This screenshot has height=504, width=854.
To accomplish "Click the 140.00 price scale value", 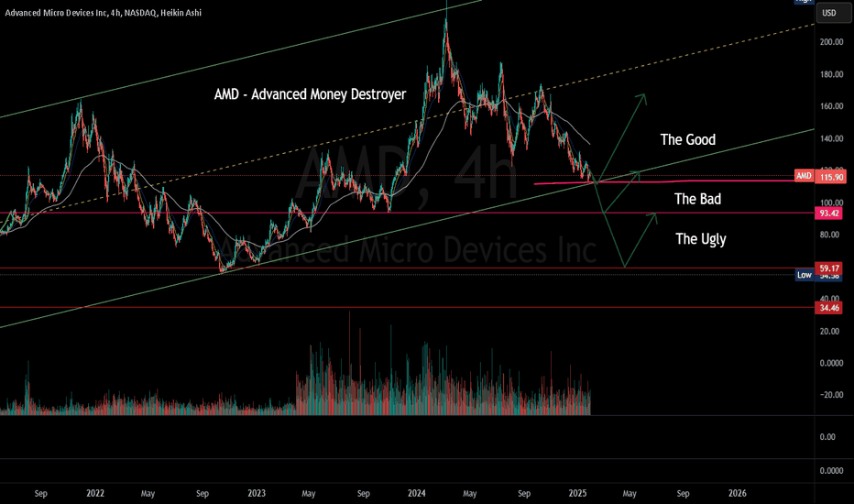I will pyautogui.click(x=831, y=139).
